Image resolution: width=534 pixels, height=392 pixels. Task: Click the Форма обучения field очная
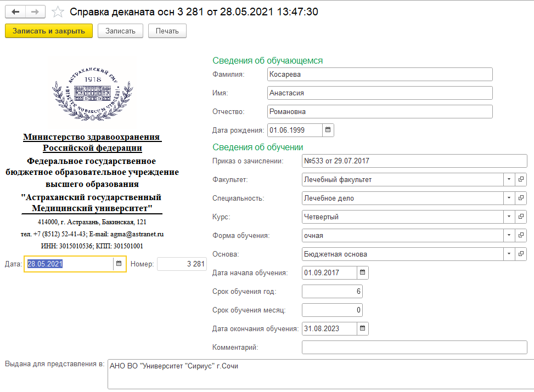pyautogui.click(x=402, y=235)
